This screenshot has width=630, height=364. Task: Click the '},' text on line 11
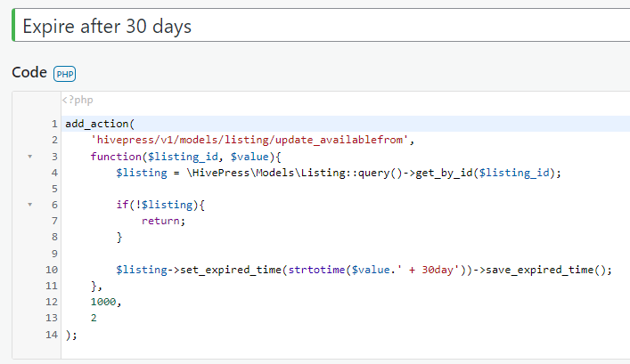pos(96,286)
